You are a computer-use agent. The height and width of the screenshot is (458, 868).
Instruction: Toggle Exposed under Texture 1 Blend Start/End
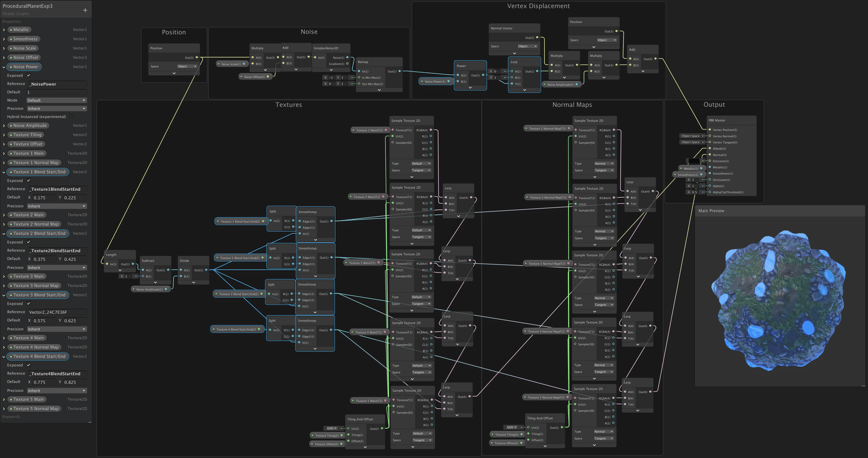click(x=28, y=180)
